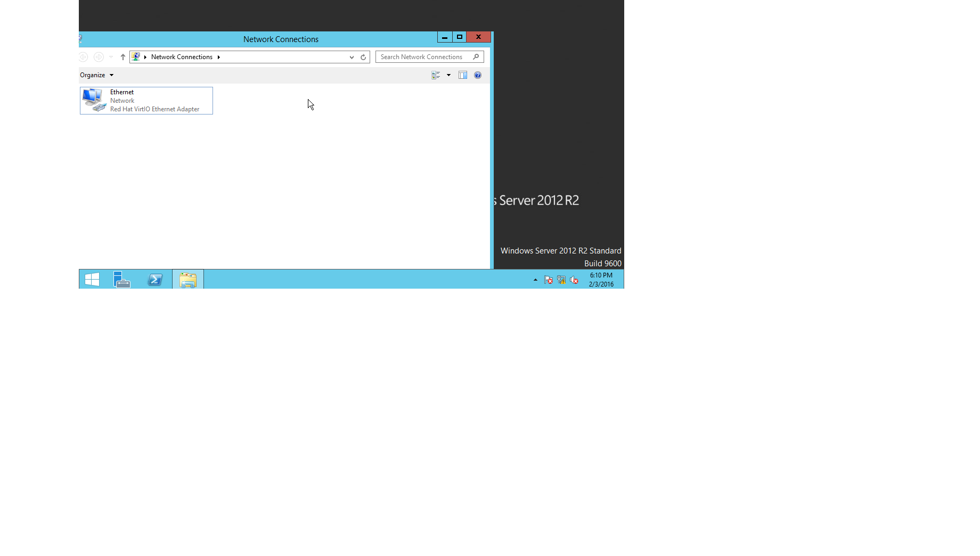This screenshot has width=980, height=556.
Task: Close the Network Connections window
Action: pos(478,37)
